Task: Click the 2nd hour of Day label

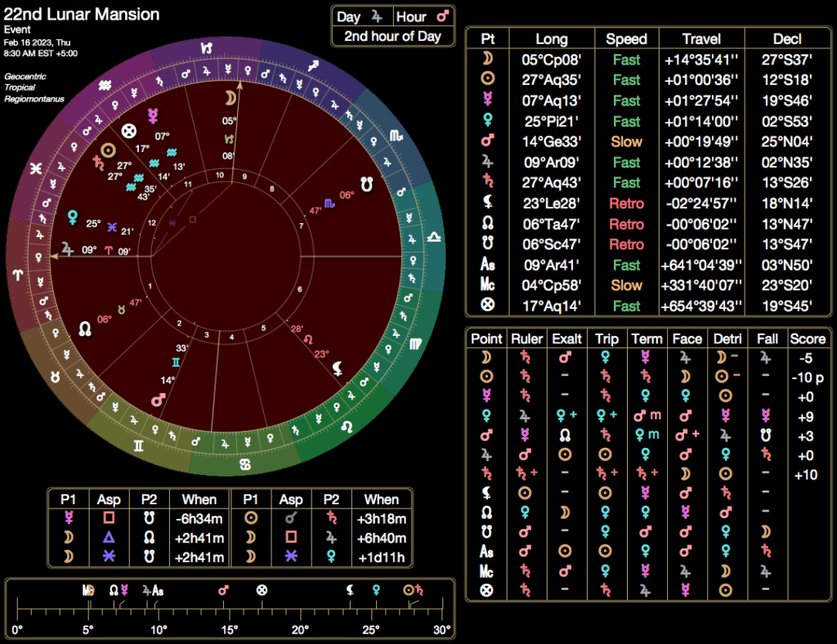Action: pos(392,36)
